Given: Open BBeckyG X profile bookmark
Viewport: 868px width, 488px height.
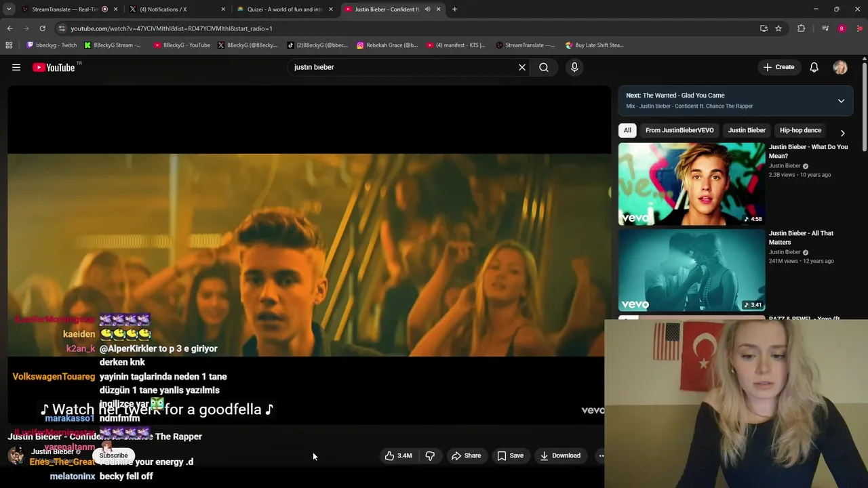Looking at the screenshot, I should point(248,45).
